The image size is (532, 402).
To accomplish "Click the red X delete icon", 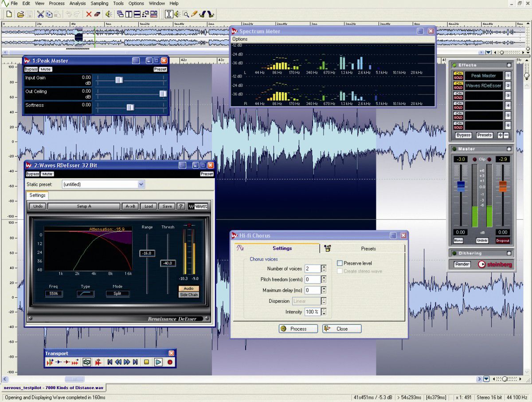I will click(89, 14).
